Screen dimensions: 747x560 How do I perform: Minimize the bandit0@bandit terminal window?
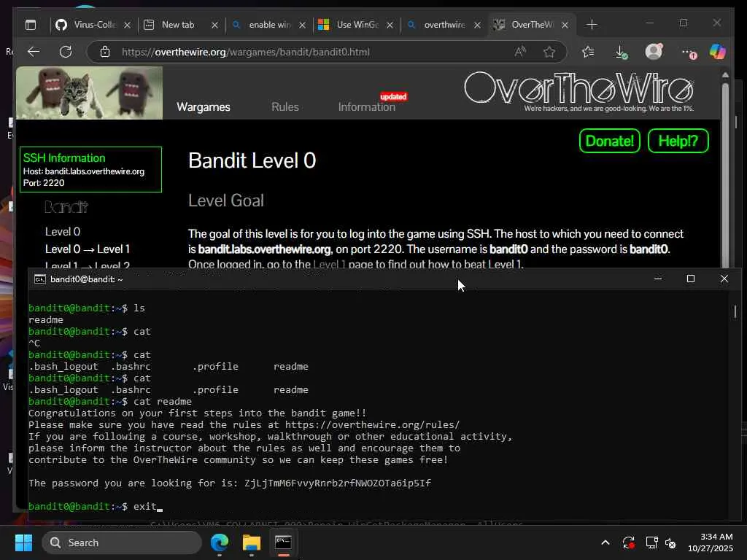click(x=658, y=279)
